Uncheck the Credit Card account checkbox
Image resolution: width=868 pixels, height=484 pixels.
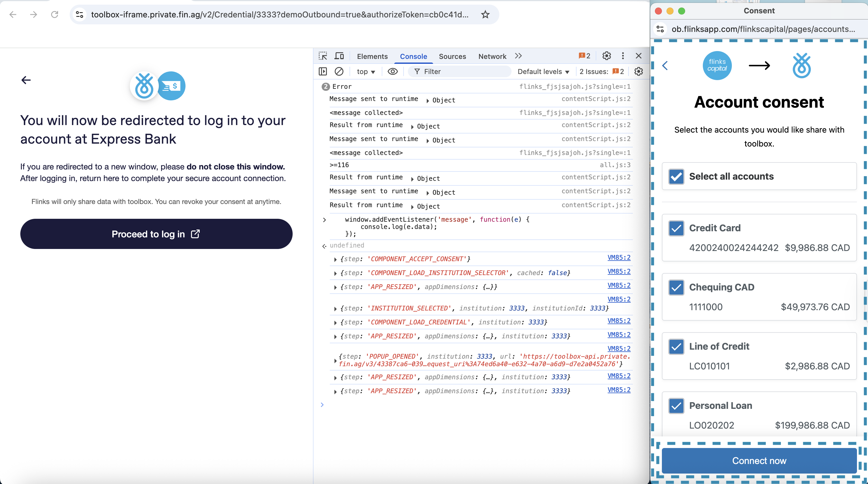(676, 228)
